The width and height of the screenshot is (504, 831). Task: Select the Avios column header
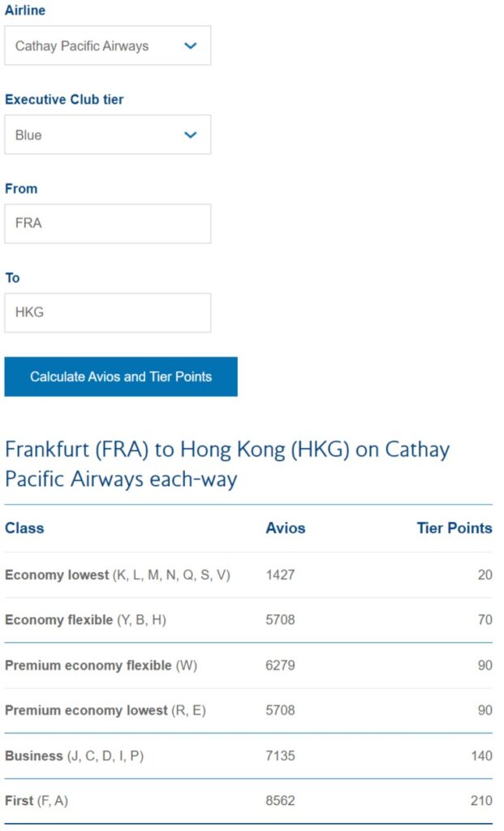[286, 528]
